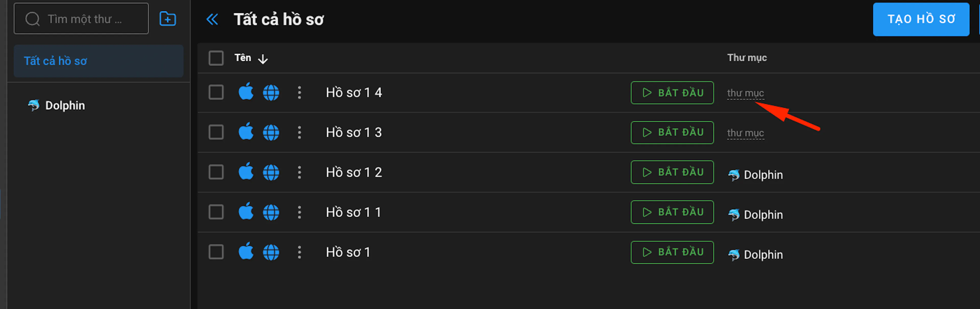Click the globe icon in Hồ sơ 1 1 row

point(271,212)
